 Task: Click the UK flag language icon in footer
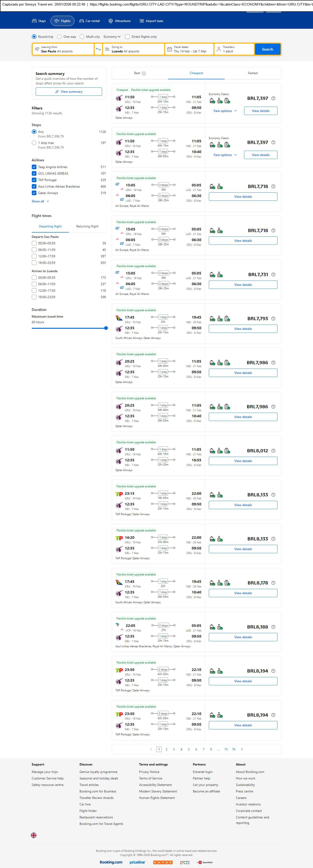pyautogui.click(x=34, y=835)
